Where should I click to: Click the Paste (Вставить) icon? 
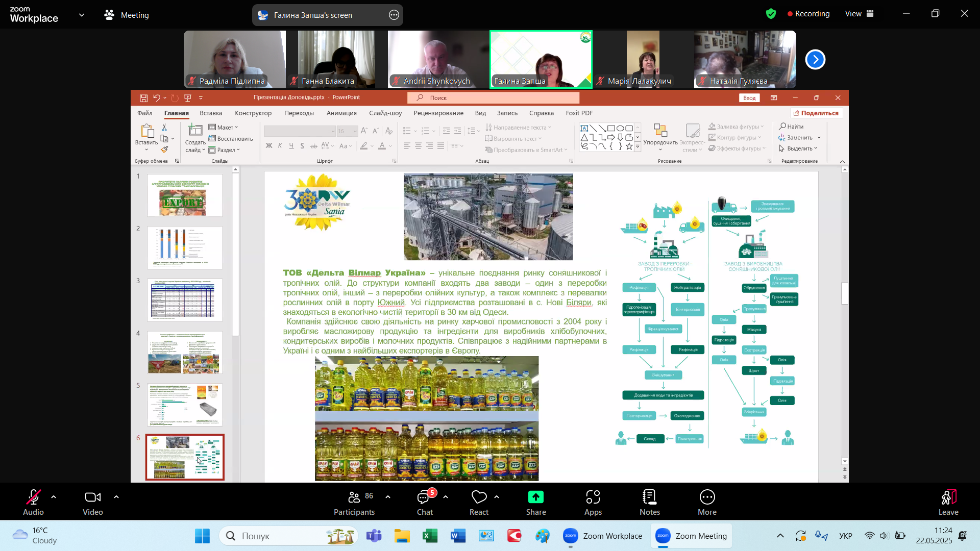[x=146, y=132]
